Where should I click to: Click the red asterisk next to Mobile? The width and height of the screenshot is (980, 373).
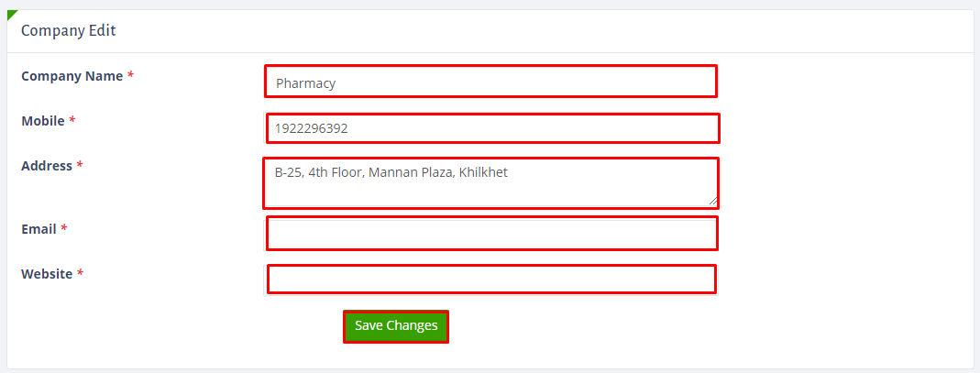coord(72,121)
